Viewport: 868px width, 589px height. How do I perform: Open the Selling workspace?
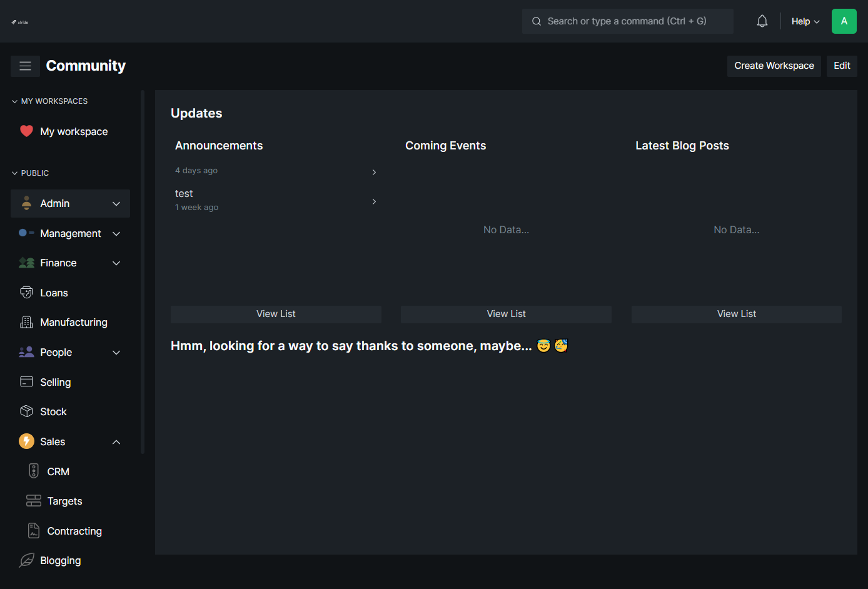tap(70, 382)
